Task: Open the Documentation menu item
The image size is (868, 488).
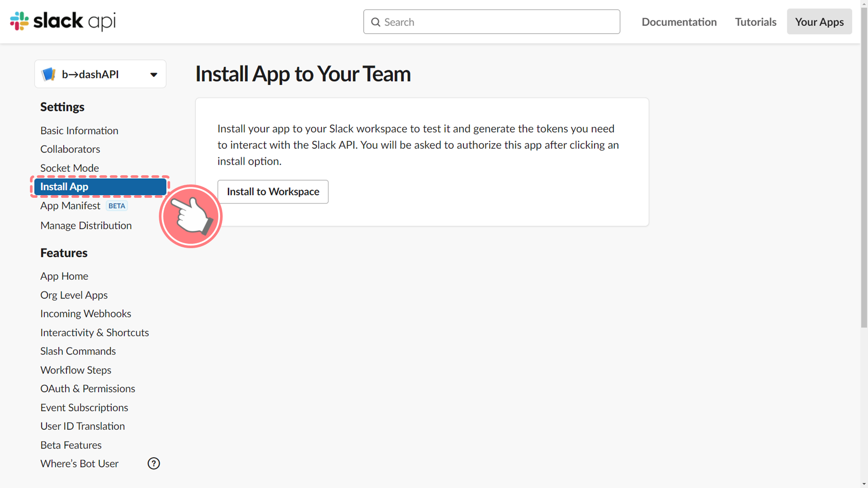Action: pos(679,22)
